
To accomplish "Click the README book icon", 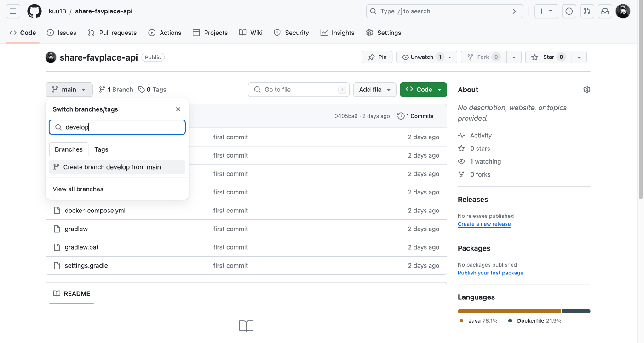I will coord(57,293).
